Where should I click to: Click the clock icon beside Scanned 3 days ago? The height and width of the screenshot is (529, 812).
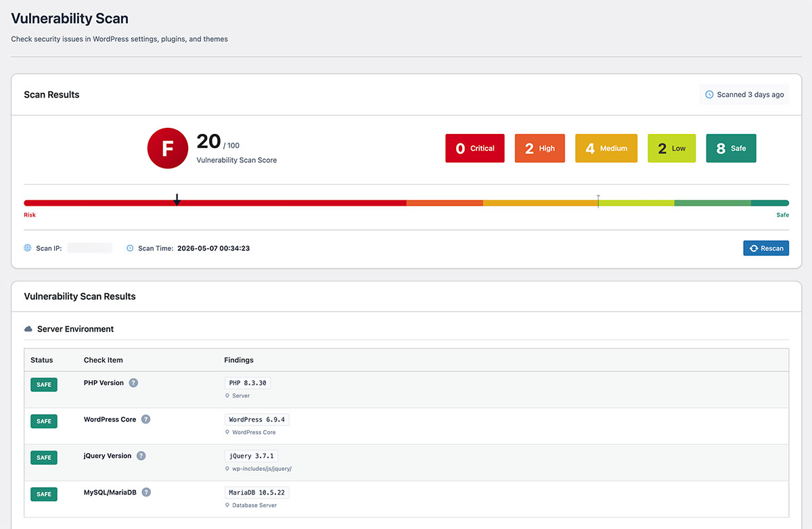click(x=709, y=95)
